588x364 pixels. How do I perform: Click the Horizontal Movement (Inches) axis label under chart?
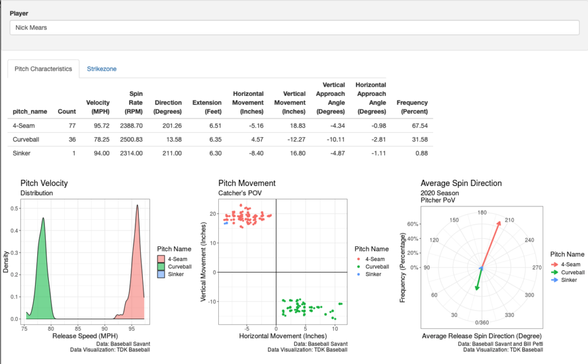click(283, 336)
